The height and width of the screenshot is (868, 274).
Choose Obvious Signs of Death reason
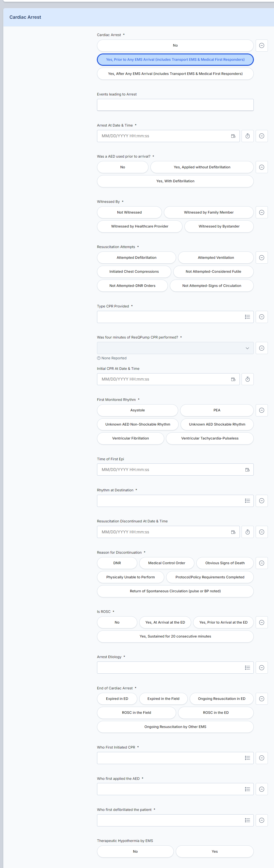pos(225,563)
